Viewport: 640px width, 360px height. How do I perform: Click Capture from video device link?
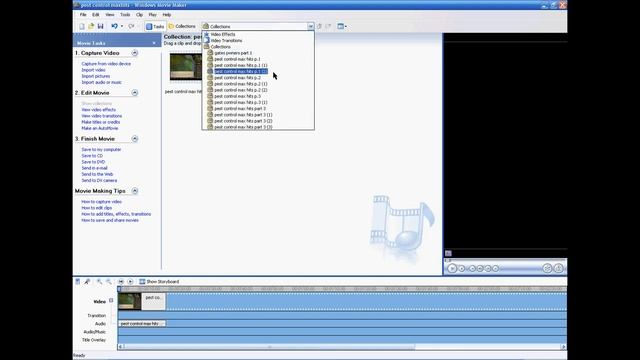106,64
